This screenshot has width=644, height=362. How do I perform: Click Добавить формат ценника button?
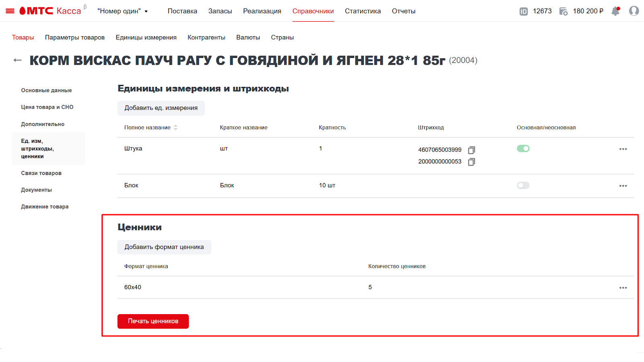point(164,247)
